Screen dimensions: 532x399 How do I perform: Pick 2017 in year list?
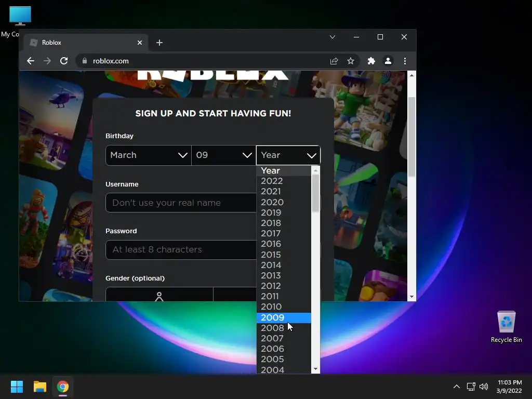[284, 234]
